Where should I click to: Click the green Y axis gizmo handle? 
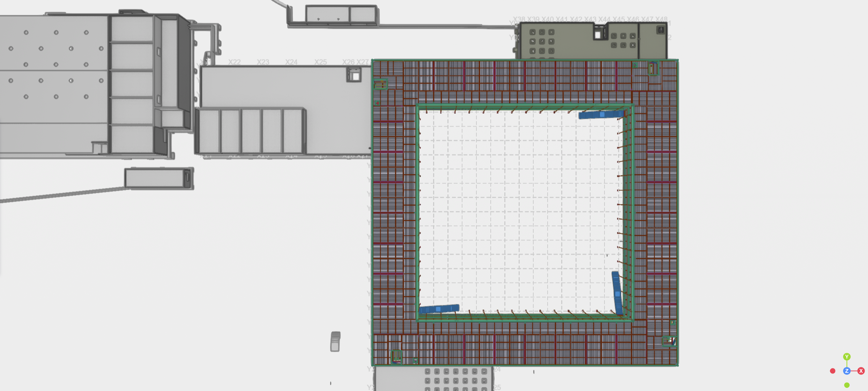coord(847,356)
